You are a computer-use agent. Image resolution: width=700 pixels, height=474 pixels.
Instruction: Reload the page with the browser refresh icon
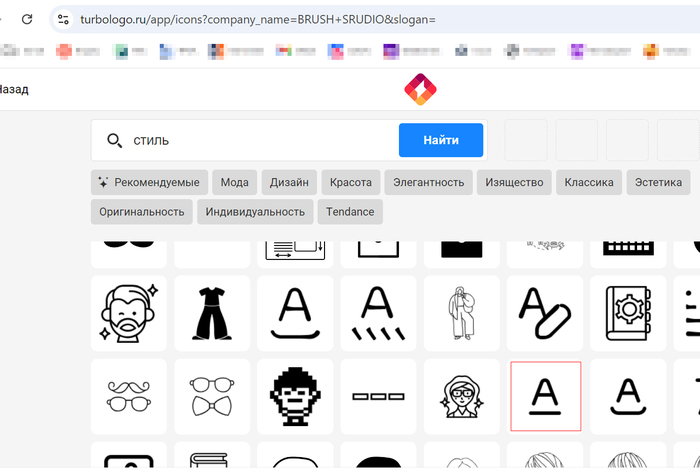tap(27, 19)
